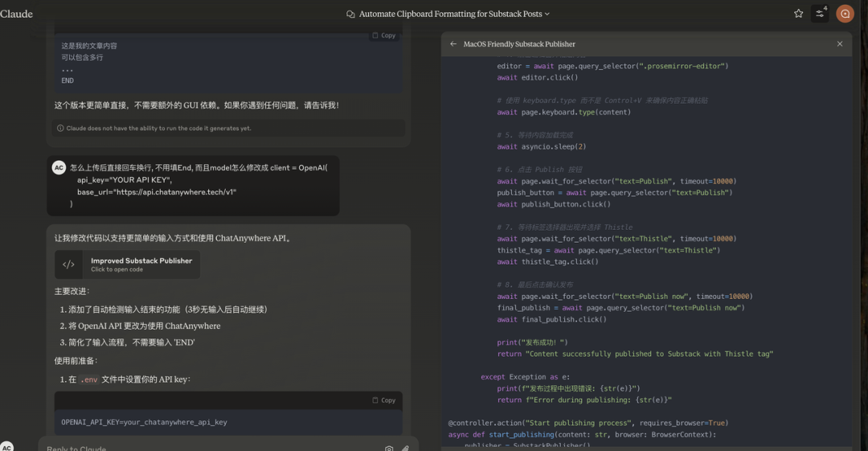Screen dimensions: 868x451
Task: Click the 'await asyncio.sleep(2)' code line
Action: click(542, 147)
